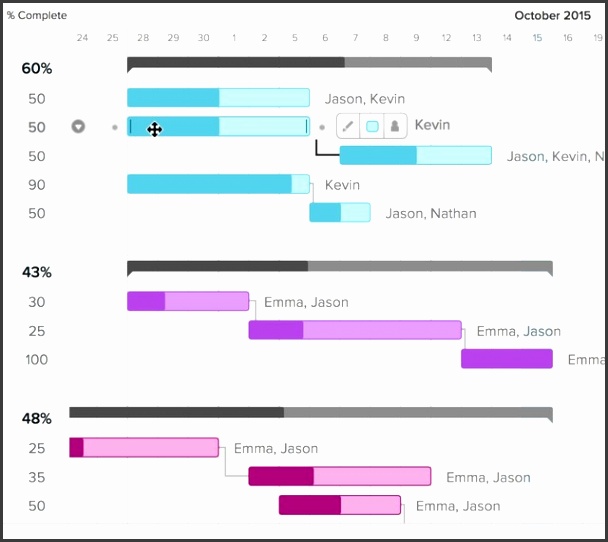This screenshot has height=542, width=608.
Task: Open the row dropdown arrow circle
Action: pos(79,127)
